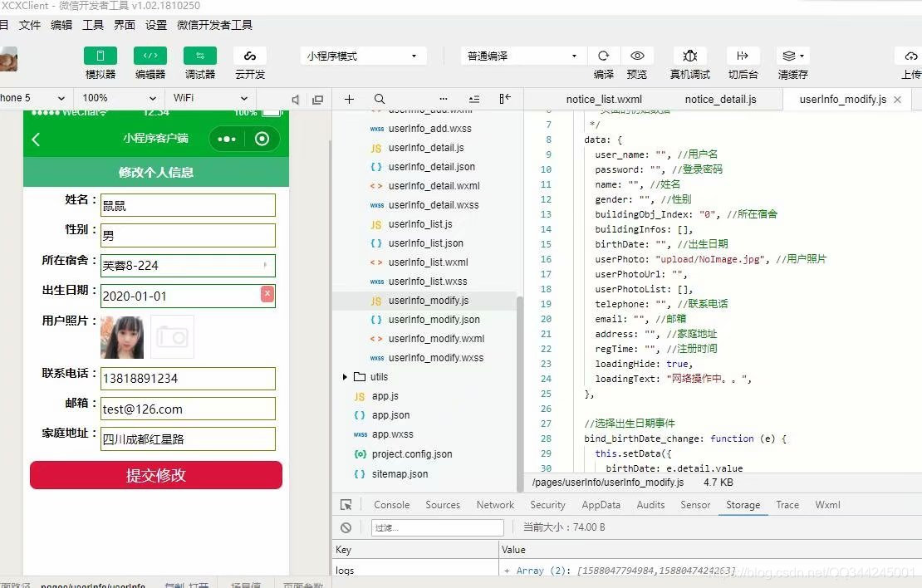
Task: Open the 编辑 menu
Action: point(61,25)
